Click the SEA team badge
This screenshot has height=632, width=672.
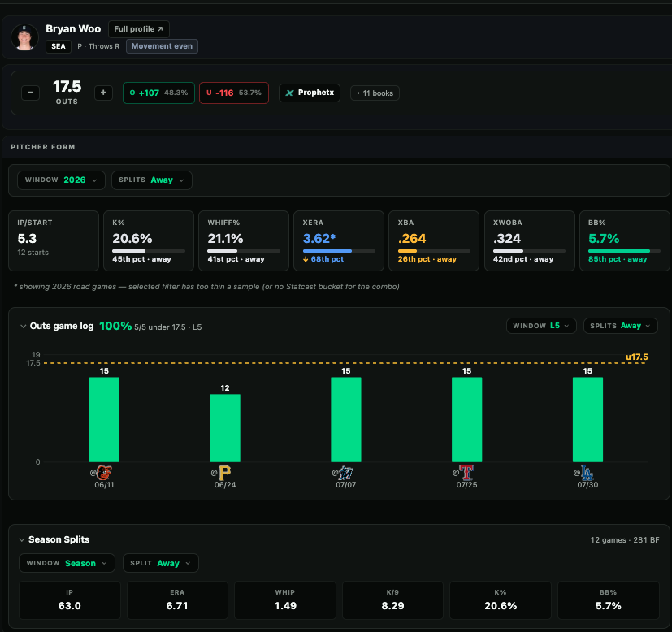point(59,46)
